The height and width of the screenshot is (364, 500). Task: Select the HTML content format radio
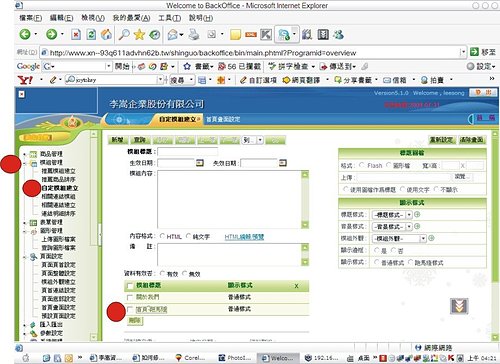(x=162, y=236)
